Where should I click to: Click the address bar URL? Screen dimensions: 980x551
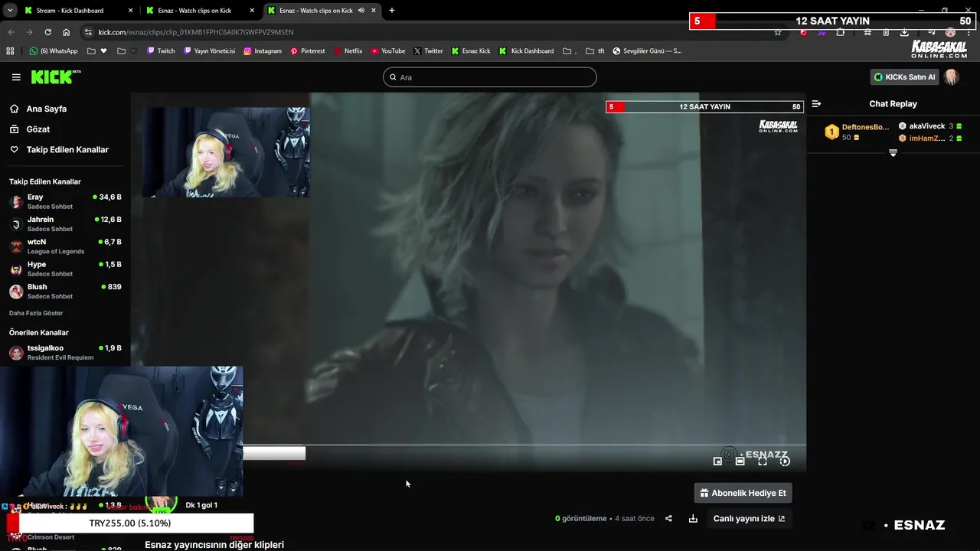196,32
